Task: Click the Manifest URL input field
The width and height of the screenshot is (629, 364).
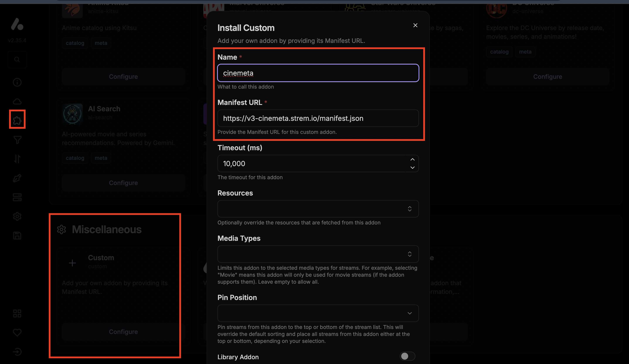Action: click(x=318, y=118)
